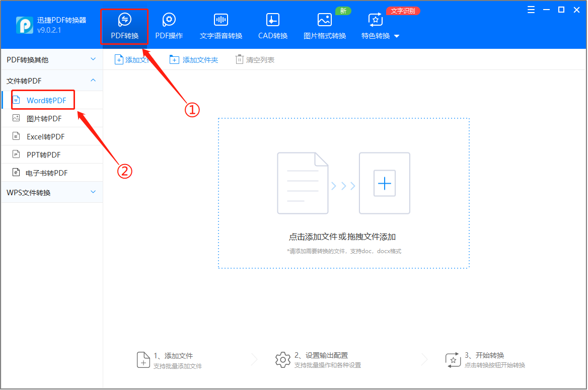
Task: Select 图片转PDF in the sidebar
Action: pos(52,118)
